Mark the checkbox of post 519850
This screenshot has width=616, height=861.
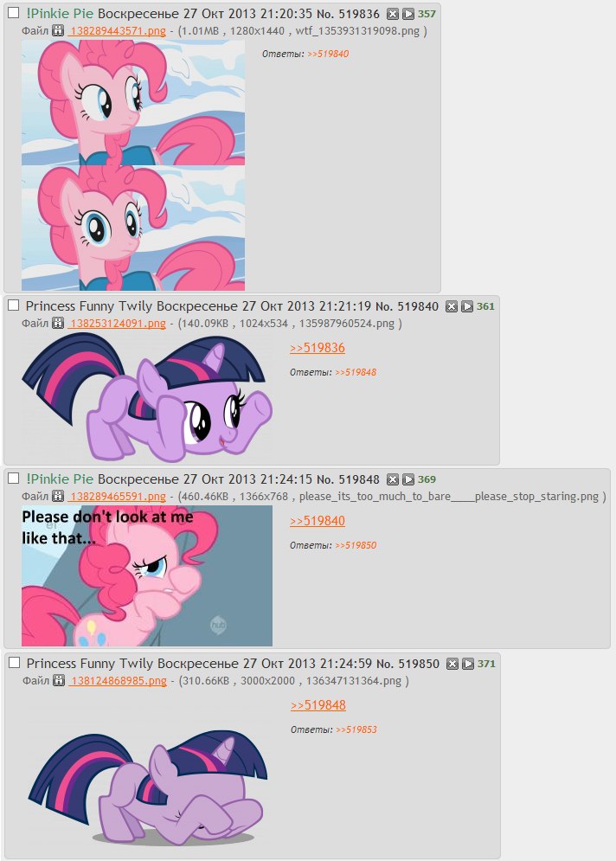(x=14, y=662)
